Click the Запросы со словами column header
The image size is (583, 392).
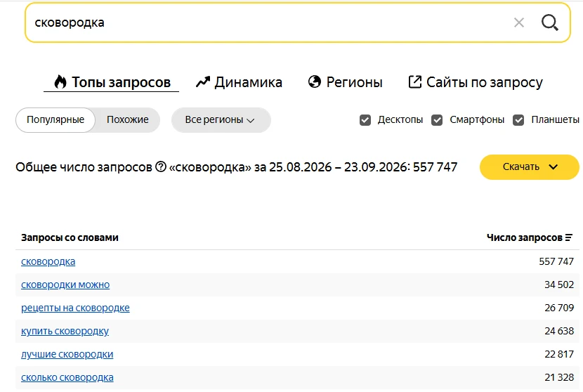click(x=70, y=237)
